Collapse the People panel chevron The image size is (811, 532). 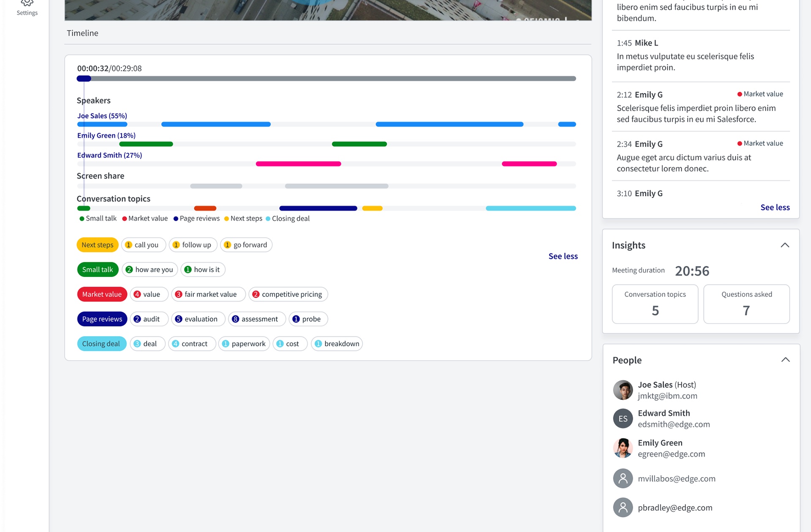[x=785, y=360]
